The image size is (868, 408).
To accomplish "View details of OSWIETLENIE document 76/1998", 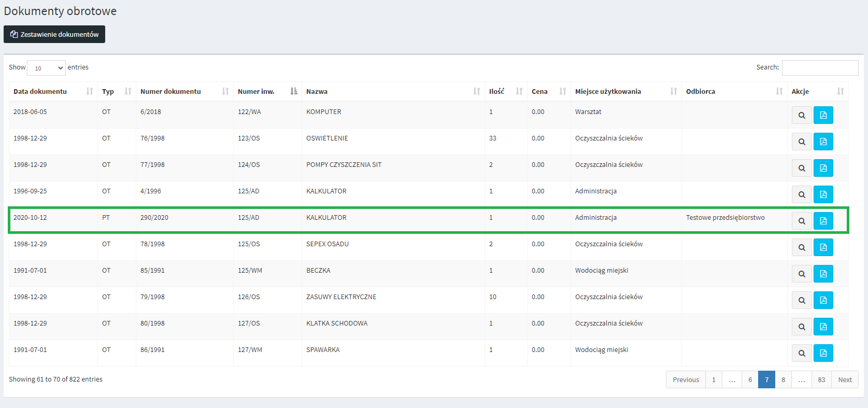I will [x=801, y=142].
